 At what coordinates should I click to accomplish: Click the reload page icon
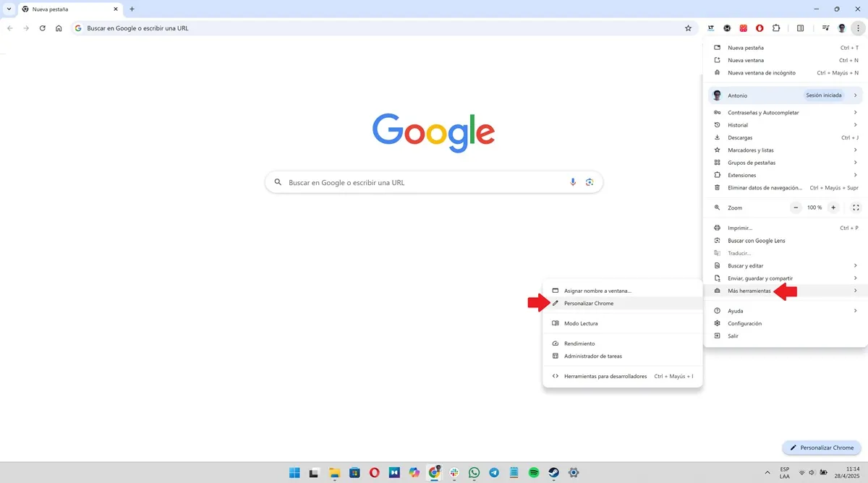click(x=42, y=28)
